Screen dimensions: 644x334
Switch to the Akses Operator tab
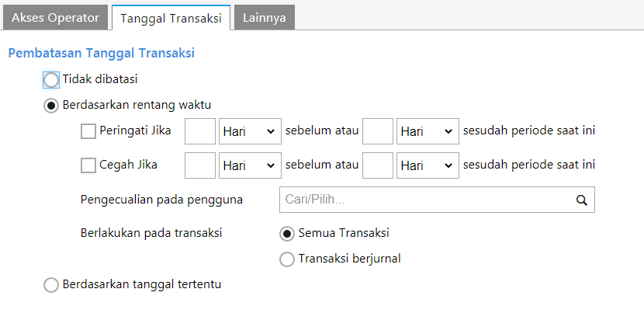pyautogui.click(x=55, y=17)
